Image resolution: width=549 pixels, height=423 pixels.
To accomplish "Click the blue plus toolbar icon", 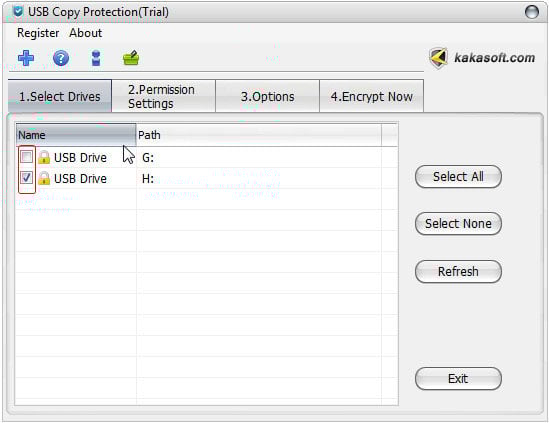I will [x=26, y=58].
